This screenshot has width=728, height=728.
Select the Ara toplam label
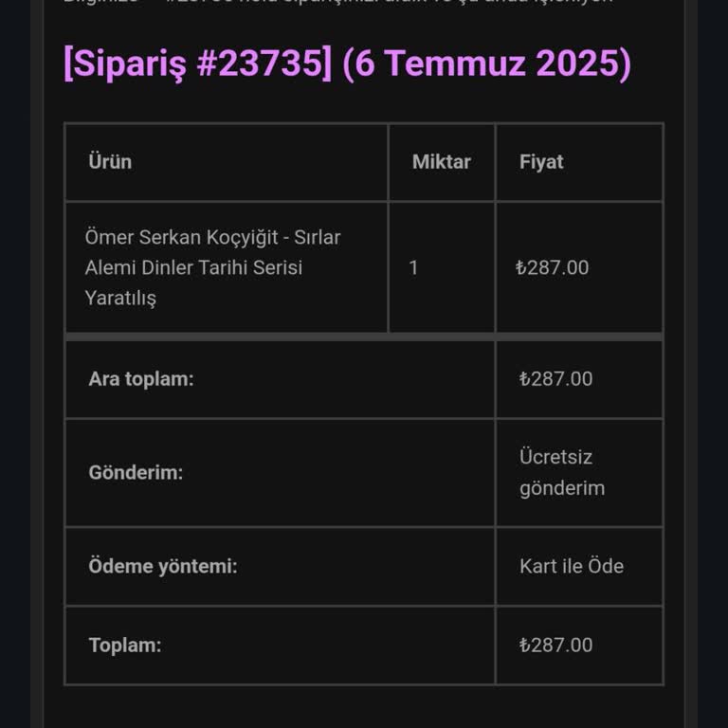(141, 379)
